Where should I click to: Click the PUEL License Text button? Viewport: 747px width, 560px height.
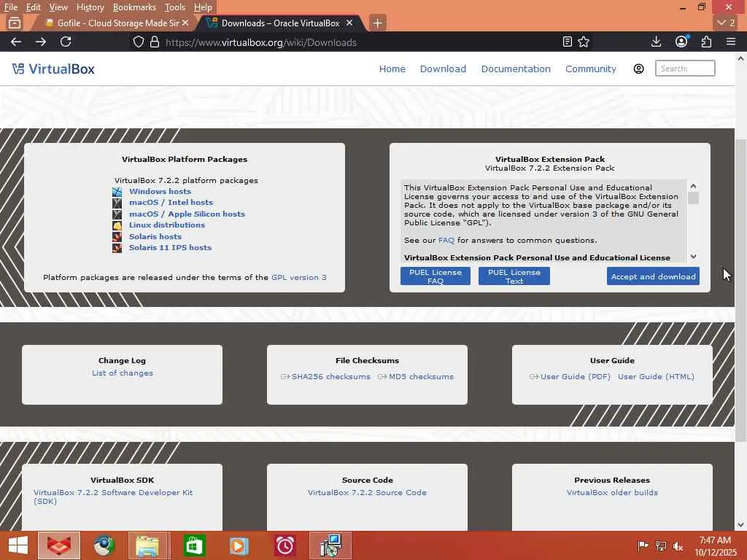[514, 276]
